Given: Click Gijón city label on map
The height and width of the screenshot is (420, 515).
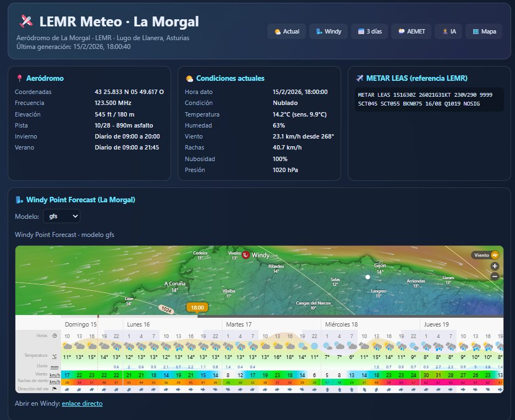Looking at the screenshot, I should [x=380, y=266].
